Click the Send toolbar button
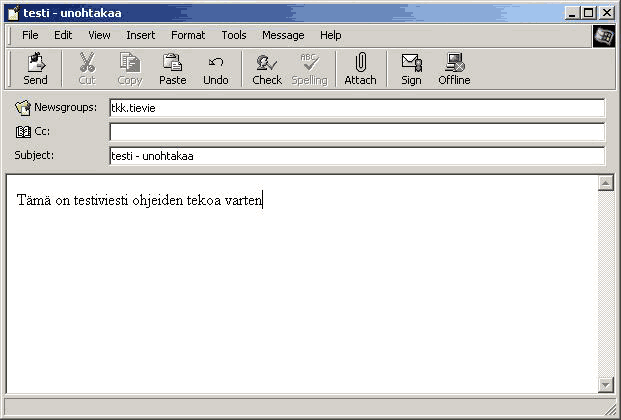621x420 pixels. 35,69
